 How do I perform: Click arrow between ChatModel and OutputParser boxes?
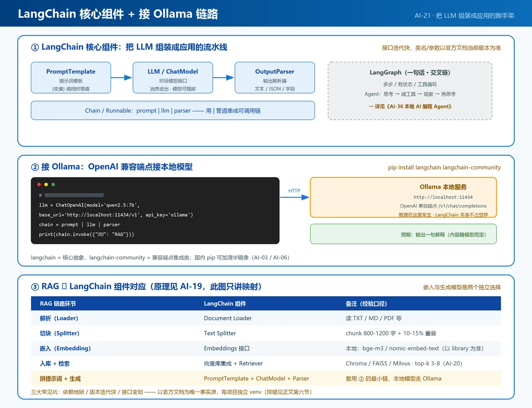pyautogui.click(x=223, y=78)
